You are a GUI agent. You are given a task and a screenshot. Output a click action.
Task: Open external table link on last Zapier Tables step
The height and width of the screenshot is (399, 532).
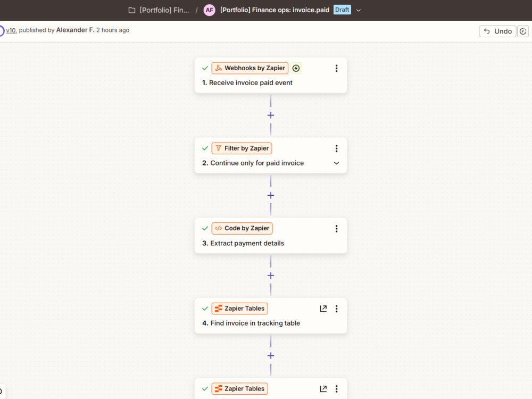(x=323, y=389)
